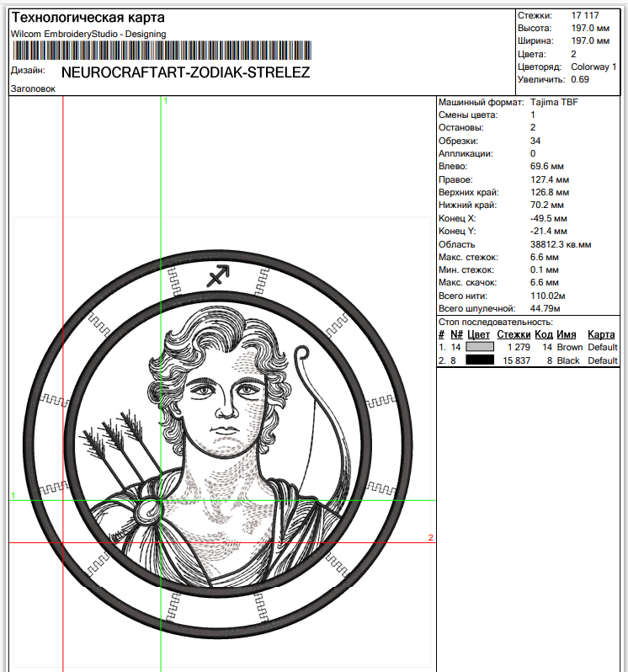Click the title 'Технологическая карта'
The width and height of the screenshot is (628, 672).
[88, 18]
